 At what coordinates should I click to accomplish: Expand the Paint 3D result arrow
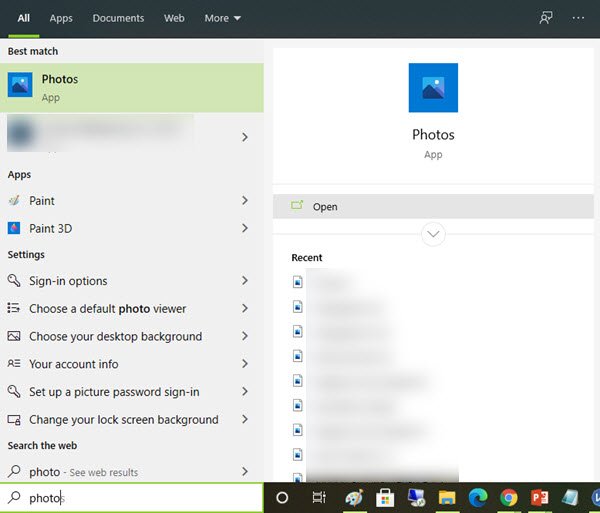tap(245, 228)
